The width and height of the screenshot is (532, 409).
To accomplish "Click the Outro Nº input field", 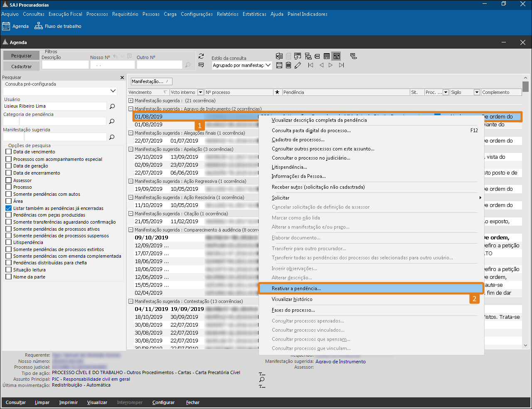I will 160,65.
